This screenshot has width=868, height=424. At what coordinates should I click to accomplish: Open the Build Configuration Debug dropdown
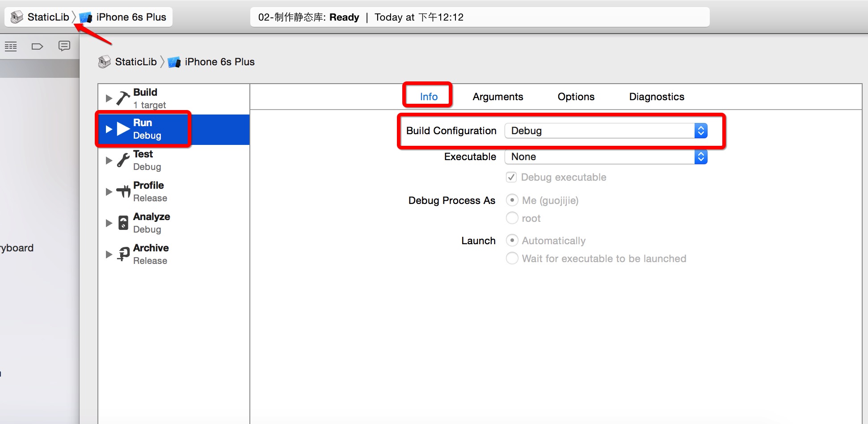606,131
